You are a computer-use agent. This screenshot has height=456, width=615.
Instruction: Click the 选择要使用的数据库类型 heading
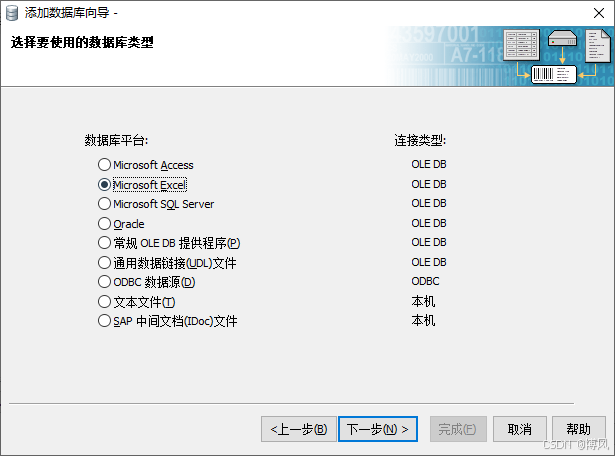pyautogui.click(x=82, y=42)
